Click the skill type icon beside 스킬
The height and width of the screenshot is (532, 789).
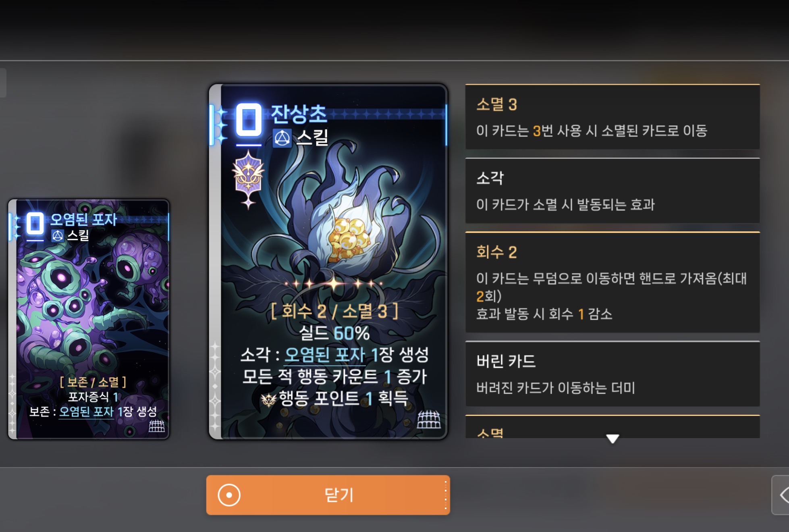click(x=282, y=138)
